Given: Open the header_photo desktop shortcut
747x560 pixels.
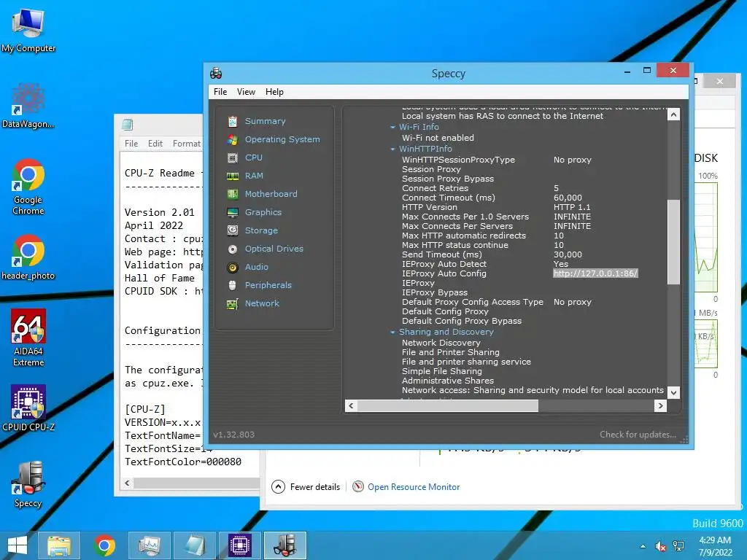Looking at the screenshot, I should point(28,257).
